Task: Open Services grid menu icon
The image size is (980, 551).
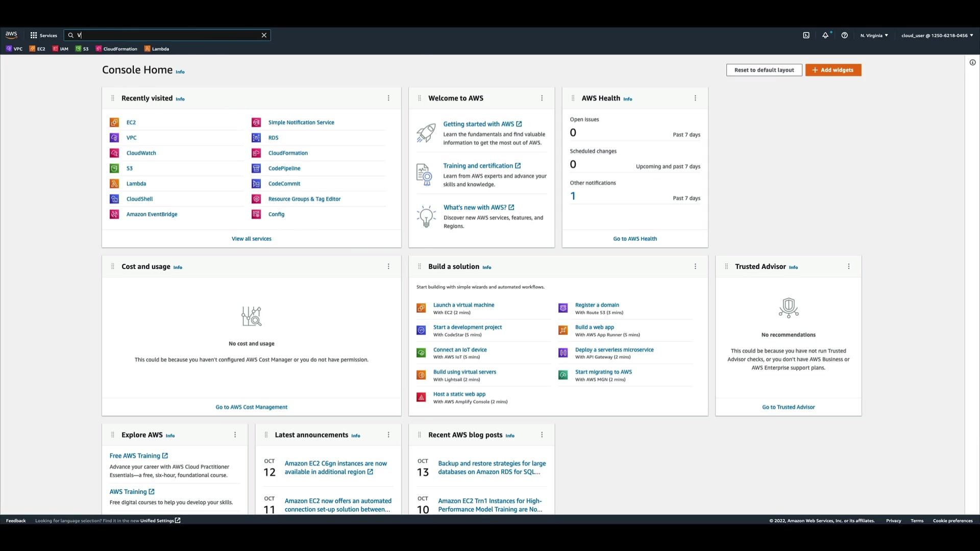Action: (34, 35)
